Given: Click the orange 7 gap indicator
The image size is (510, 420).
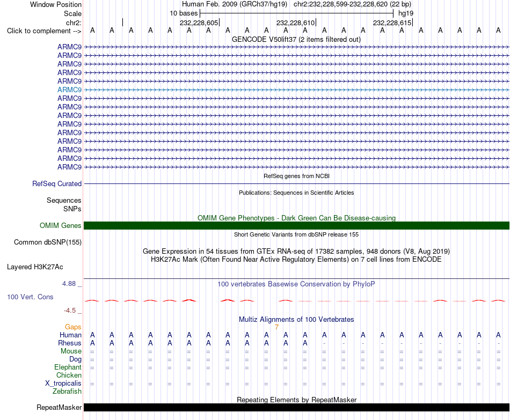Looking at the screenshot, I should tap(277, 327).
